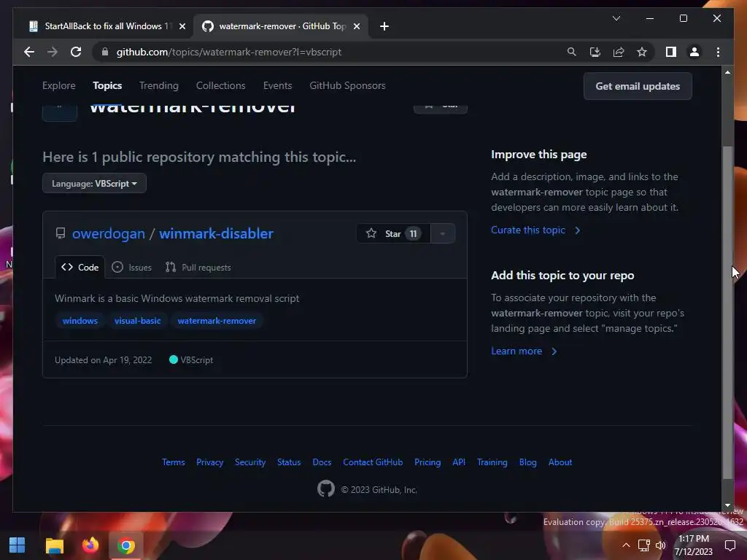Click Get email updates button

point(638,86)
